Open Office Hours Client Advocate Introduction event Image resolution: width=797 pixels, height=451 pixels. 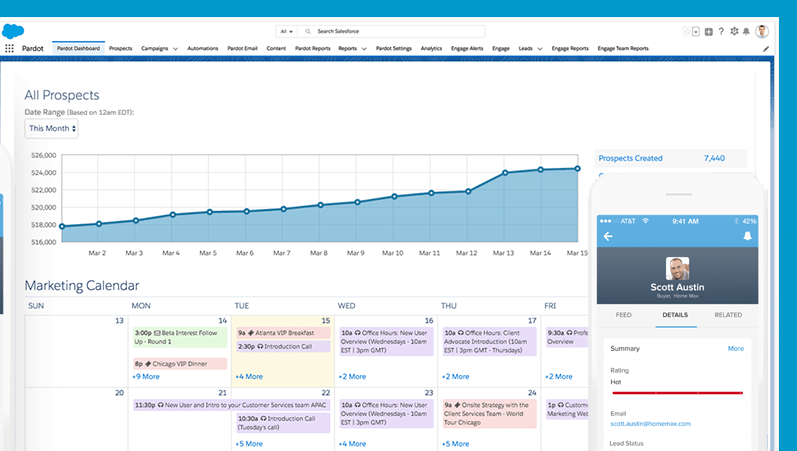(489, 342)
